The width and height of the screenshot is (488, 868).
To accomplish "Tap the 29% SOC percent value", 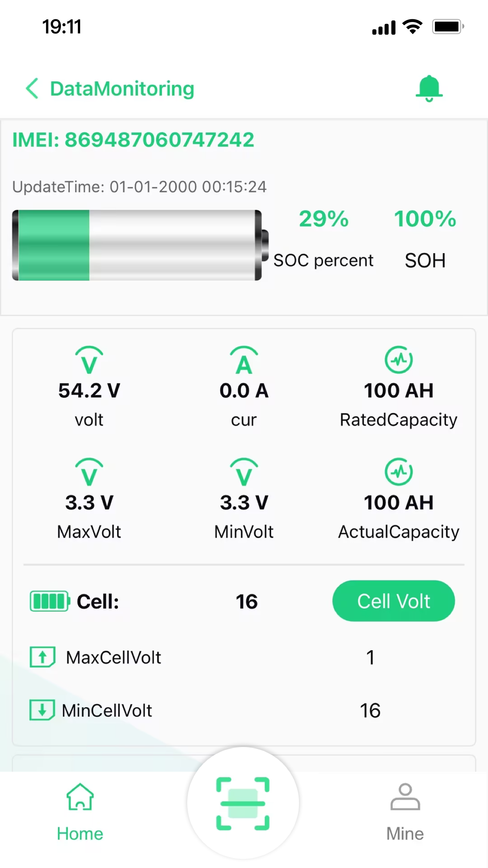I will [x=324, y=219].
